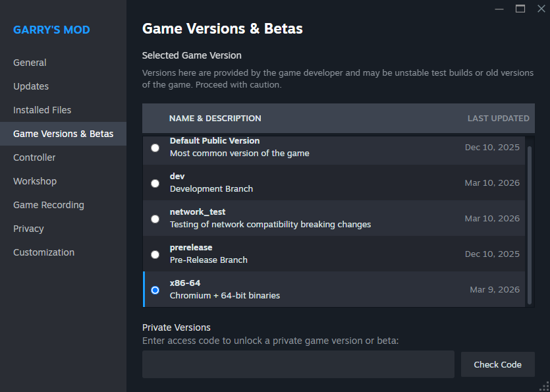Open the Customization section
This screenshot has width=550, height=392.
(43, 252)
